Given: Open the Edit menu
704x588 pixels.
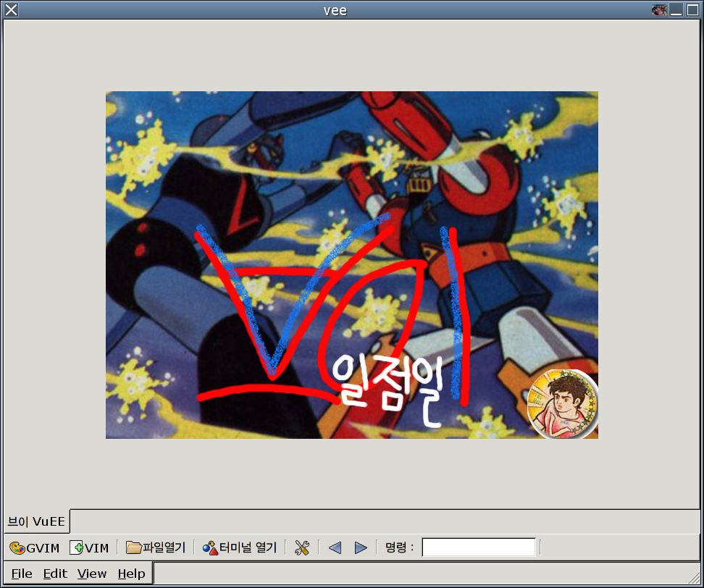Looking at the screenshot, I should click(x=55, y=574).
